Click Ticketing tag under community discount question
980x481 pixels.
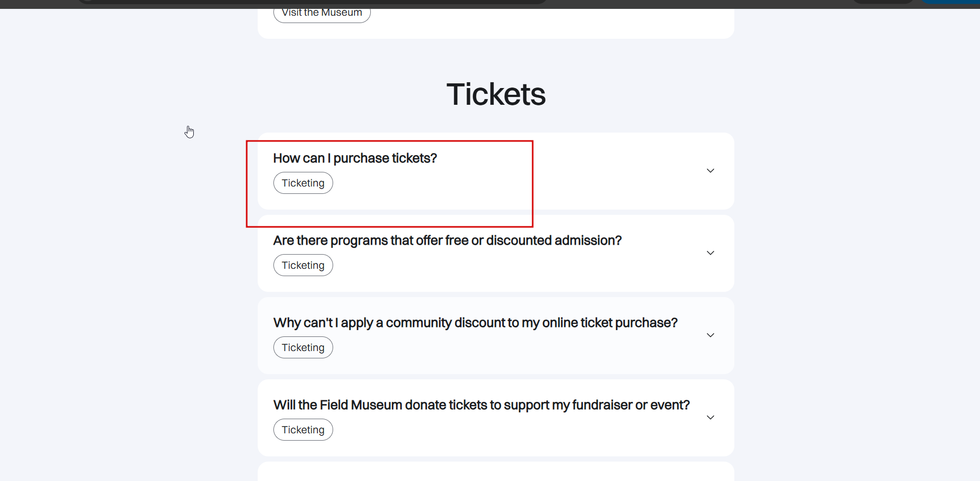[303, 348]
